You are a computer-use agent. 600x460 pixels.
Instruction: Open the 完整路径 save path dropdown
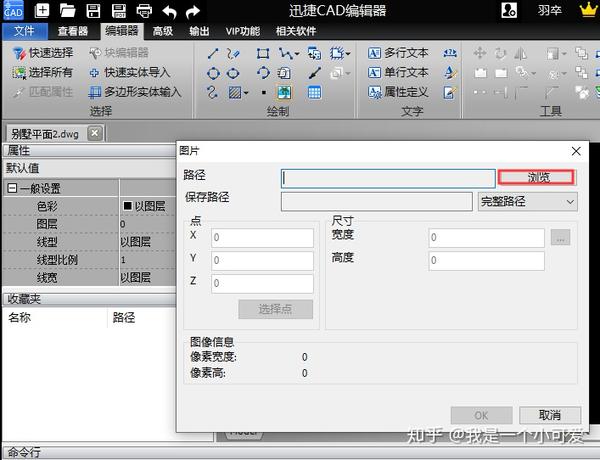(528, 201)
